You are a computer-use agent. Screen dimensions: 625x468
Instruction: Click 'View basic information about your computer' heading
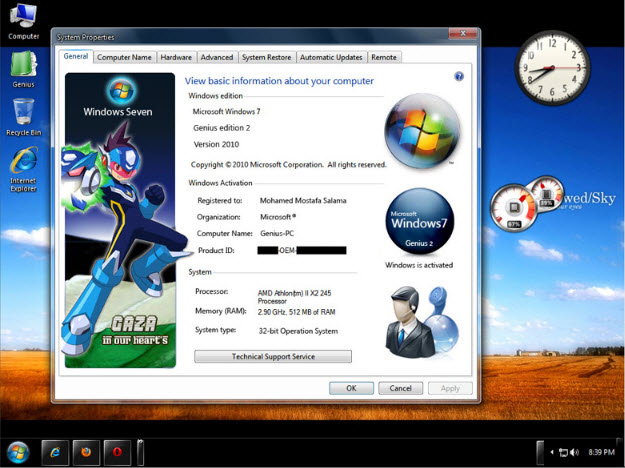tap(279, 81)
